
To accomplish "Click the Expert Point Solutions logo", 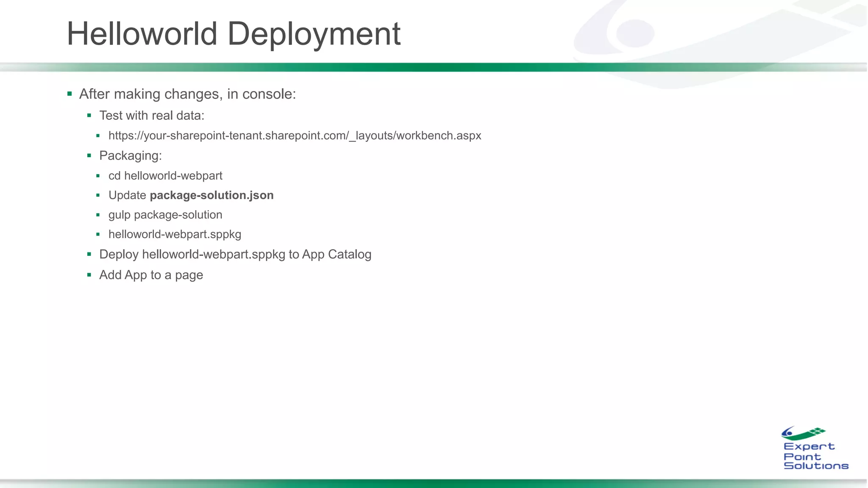I will click(x=815, y=448).
